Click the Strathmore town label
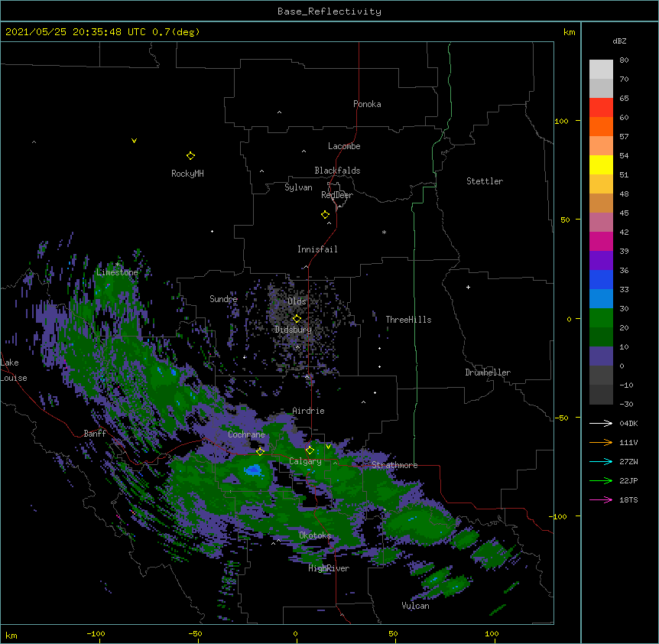The image size is (659, 644). pyautogui.click(x=394, y=465)
